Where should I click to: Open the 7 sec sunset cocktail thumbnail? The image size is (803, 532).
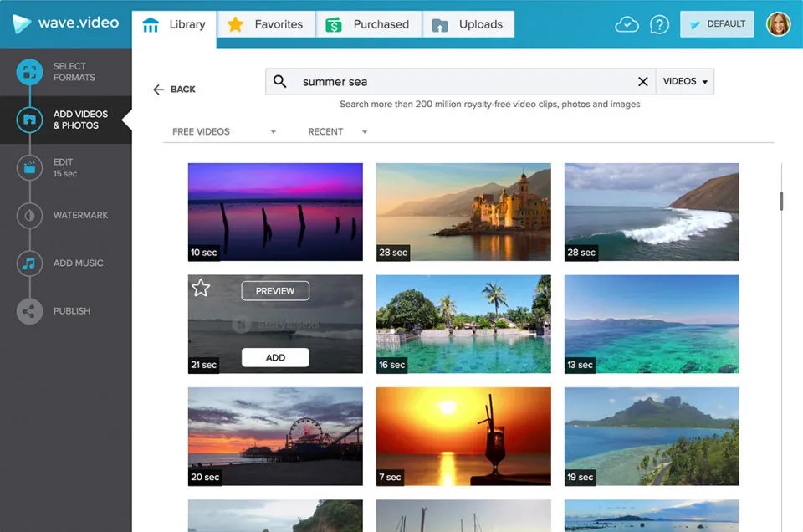point(463,436)
